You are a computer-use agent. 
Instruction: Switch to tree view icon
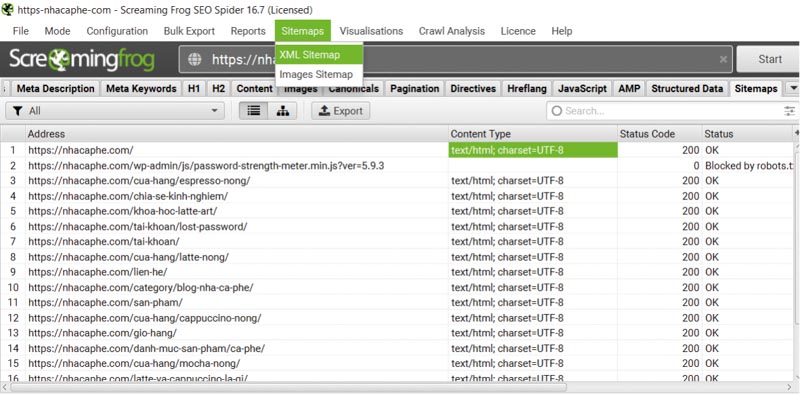click(x=283, y=111)
